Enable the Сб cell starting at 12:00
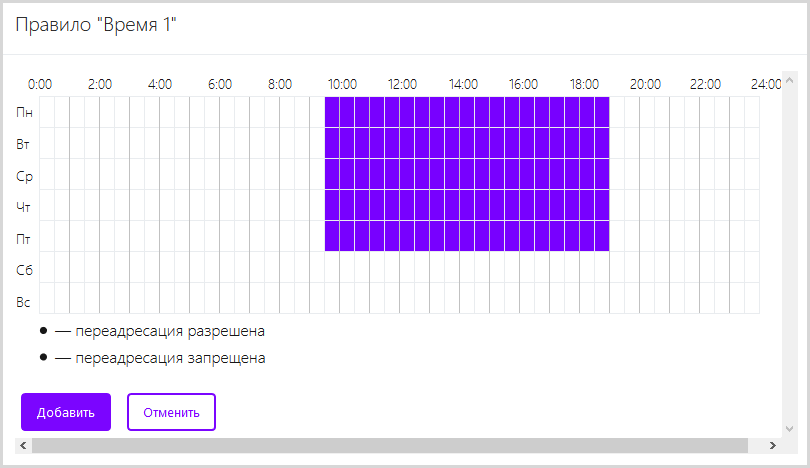The width and height of the screenshot is (810, 468). click(407, 267)
